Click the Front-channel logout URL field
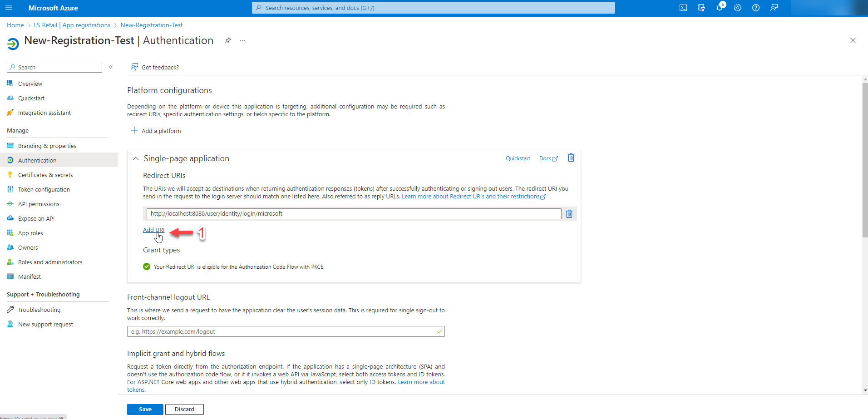This screenshot has height=419, width=868. pos(281,331)
